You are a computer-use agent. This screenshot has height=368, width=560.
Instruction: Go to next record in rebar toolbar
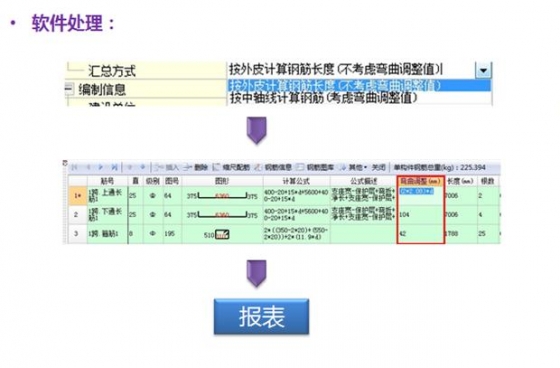click(x=101, y=167)
